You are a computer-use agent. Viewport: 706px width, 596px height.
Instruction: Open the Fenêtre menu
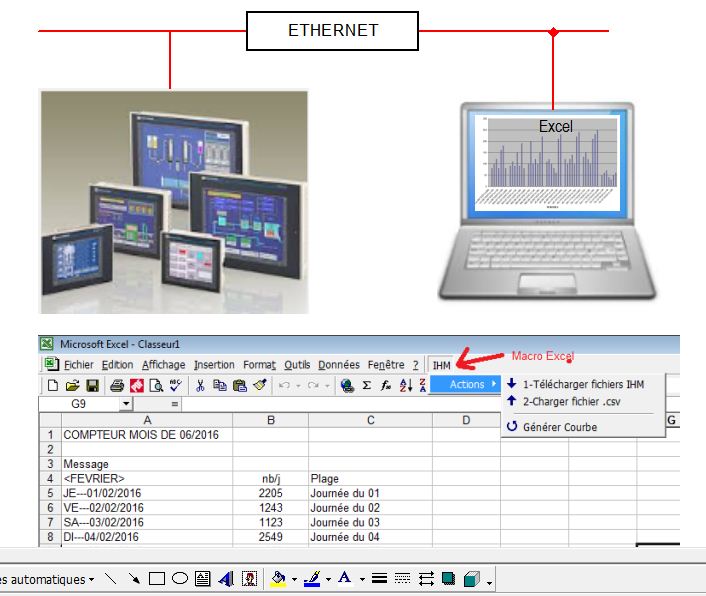(386, 365)
